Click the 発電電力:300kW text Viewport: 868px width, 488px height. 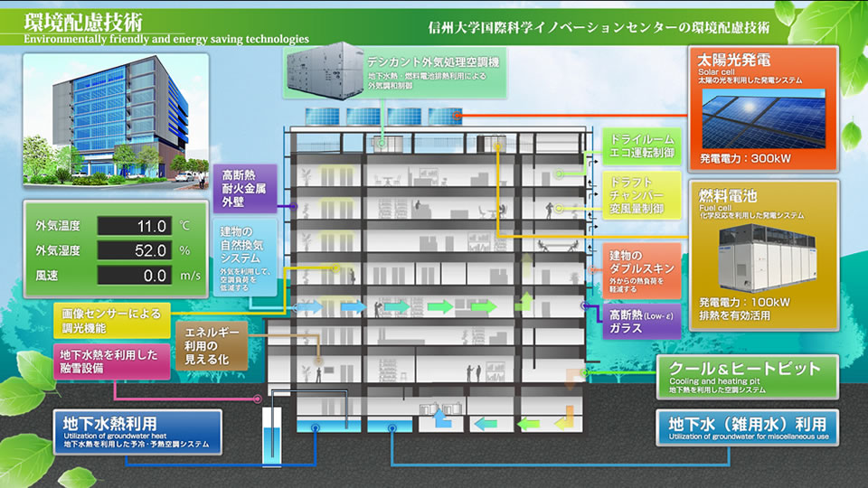(745, 158)
